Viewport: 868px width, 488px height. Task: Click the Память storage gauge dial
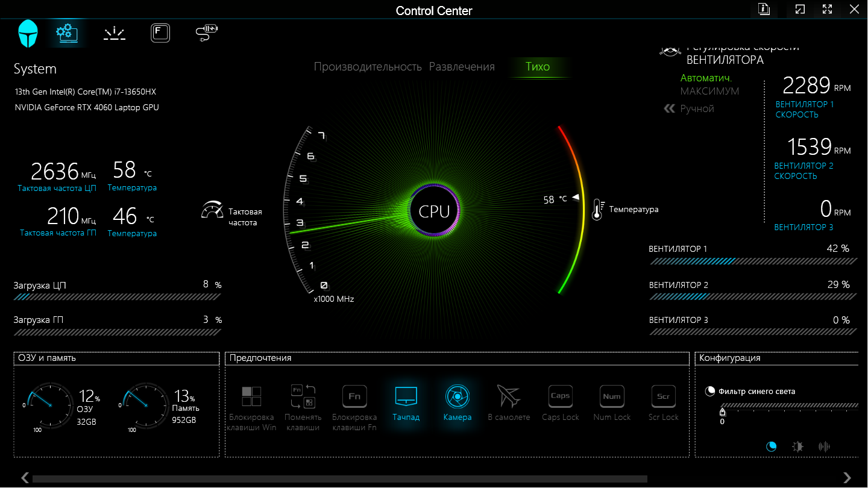[x=145, y=405]
